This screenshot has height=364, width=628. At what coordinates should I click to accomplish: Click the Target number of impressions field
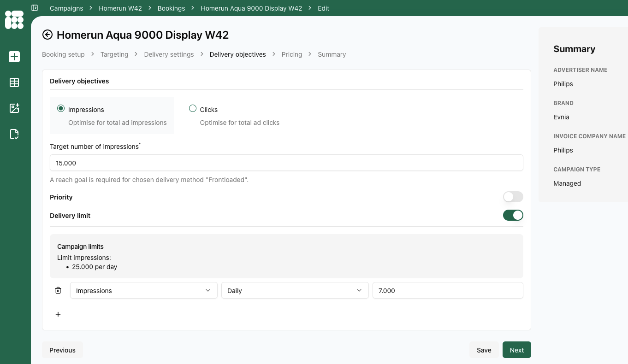tap(286, 163)
